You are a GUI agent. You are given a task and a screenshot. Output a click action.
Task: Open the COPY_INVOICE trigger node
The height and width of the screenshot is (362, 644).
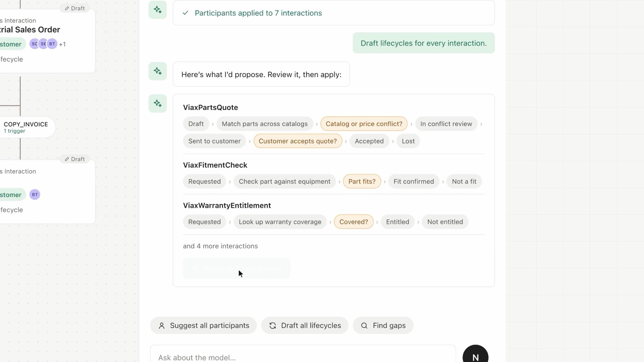point(26,127)
